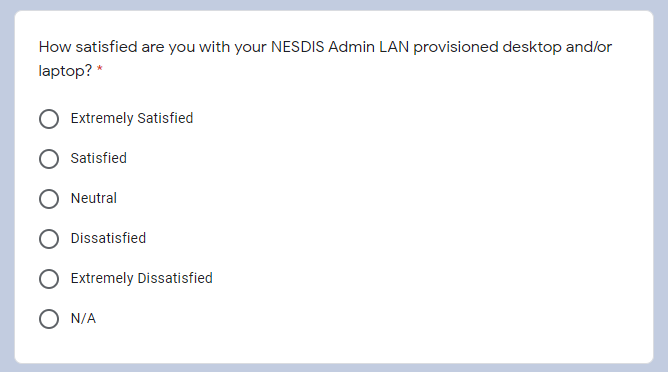Choose the N/A radio button
The height and width of the screenshot is (372, 668).
[49, 319]
